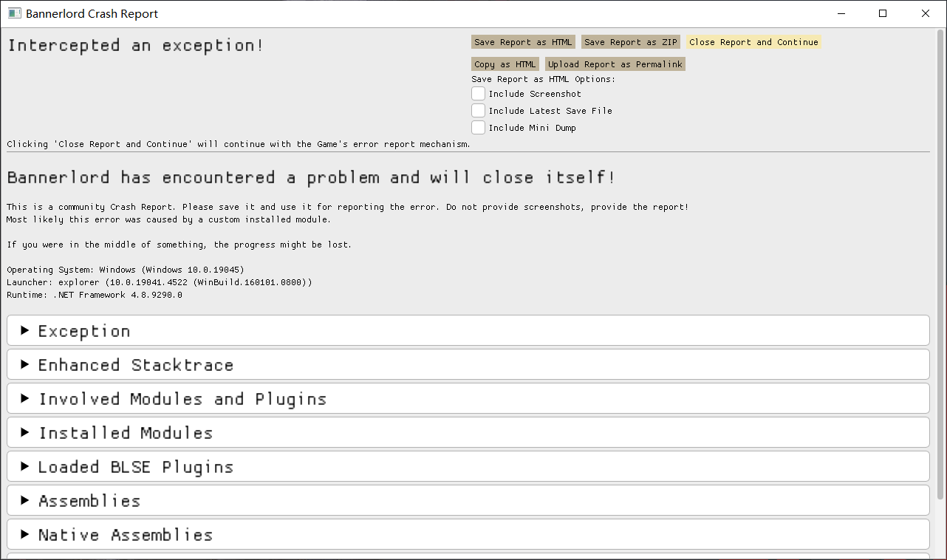
Task: Expand Loaded BLSE Plugins section
Action: [468, 466]
